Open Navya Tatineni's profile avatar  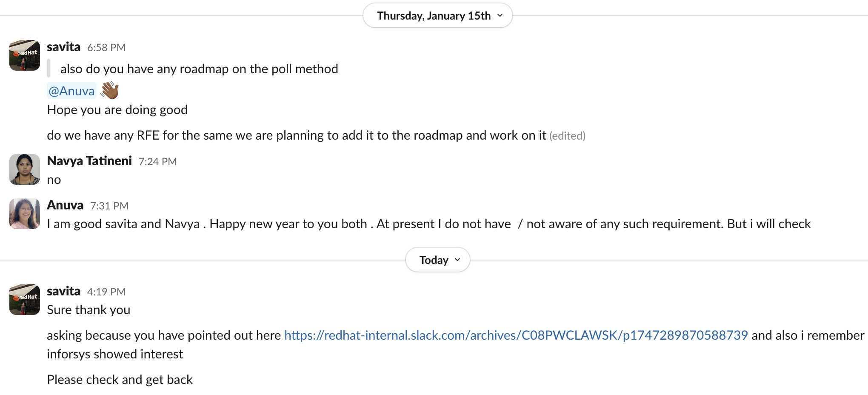click(25, 169)
